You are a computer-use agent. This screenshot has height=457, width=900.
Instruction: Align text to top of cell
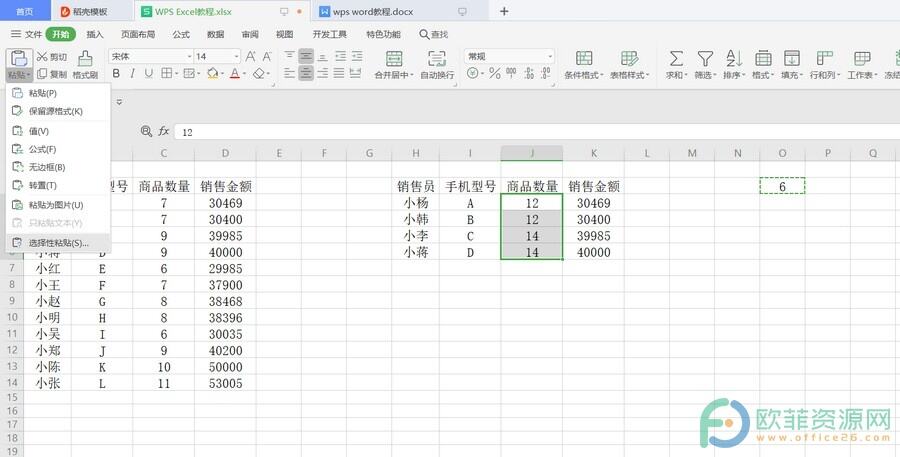(x=289, y=56)
